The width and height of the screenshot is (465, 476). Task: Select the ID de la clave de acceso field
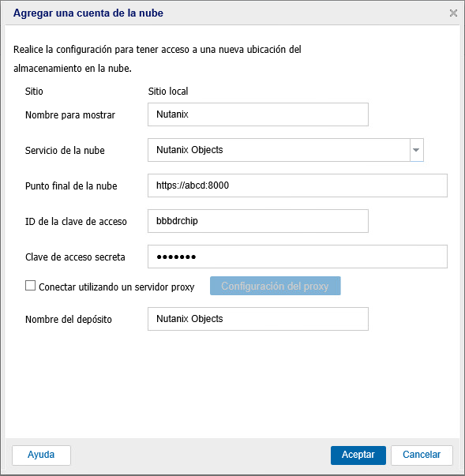click(258, 221)
